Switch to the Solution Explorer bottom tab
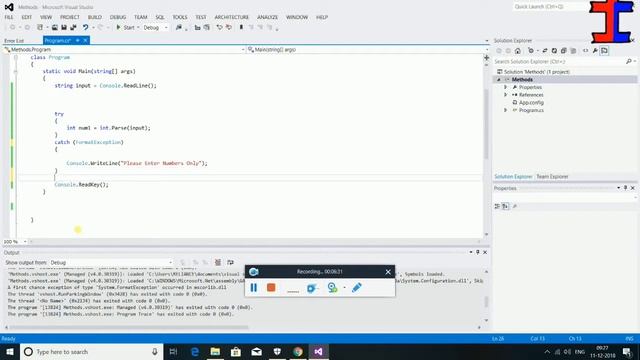This screenshot has height=360, width=640. (x=513, y=177)
